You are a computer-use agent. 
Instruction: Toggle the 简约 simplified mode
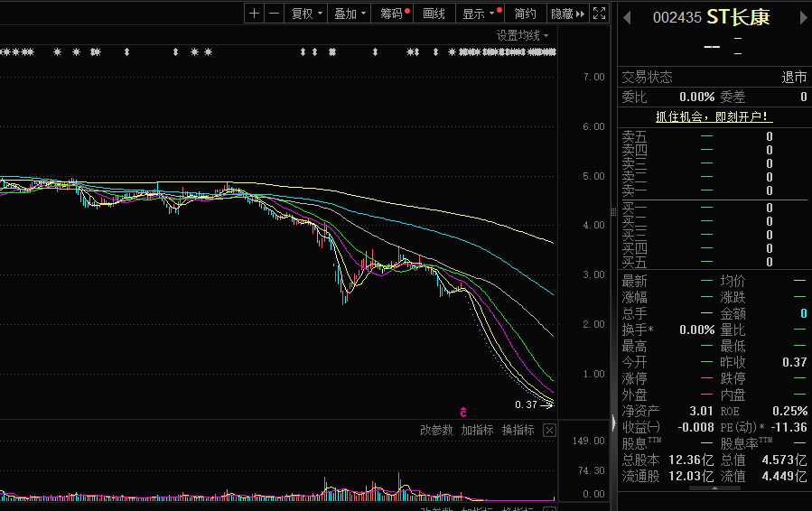coord(525,14)
